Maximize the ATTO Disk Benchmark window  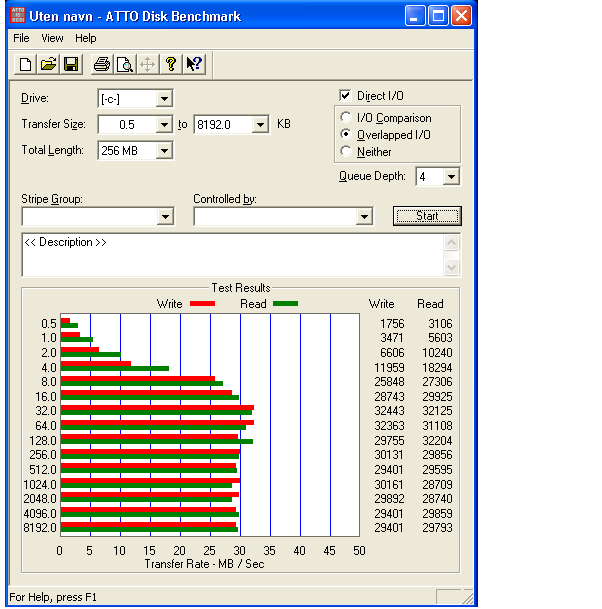(438, 16)
